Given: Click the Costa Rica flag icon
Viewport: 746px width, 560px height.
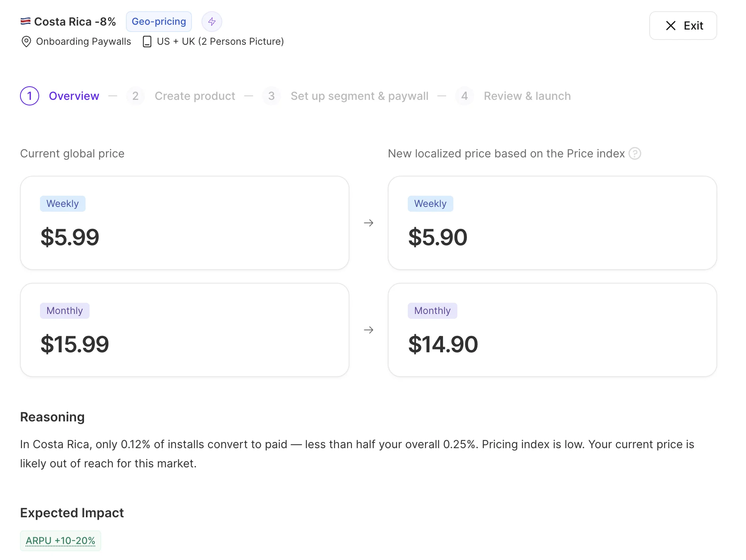Looking at the screenshot, I should pos(26,21).
